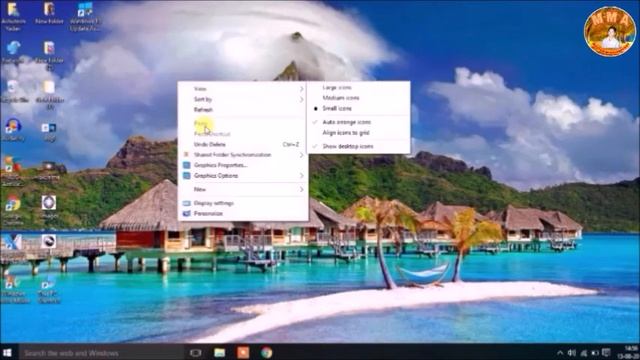Click the Display settings monitor icon
The height and width of the screenshot is (360, 640).
(187, 203)
